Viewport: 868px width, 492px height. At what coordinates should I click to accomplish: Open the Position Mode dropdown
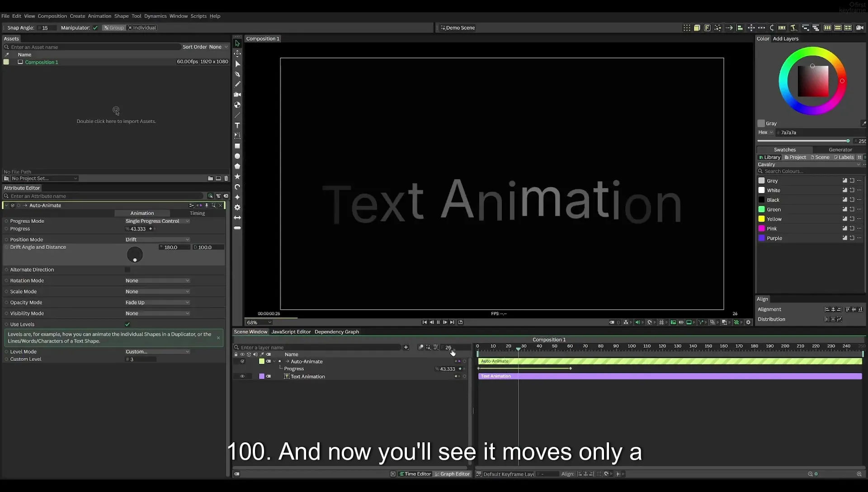(157, 240)
